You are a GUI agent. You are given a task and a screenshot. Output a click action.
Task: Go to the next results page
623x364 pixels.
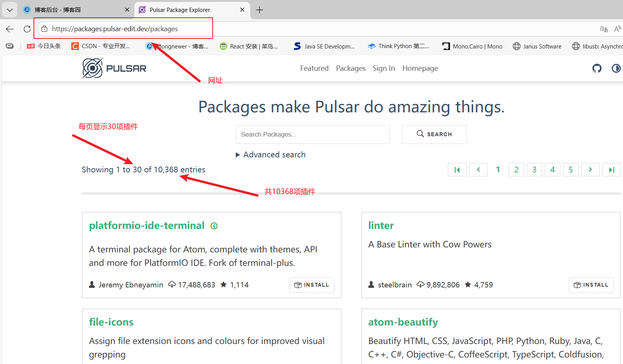[x=590, y=170]
